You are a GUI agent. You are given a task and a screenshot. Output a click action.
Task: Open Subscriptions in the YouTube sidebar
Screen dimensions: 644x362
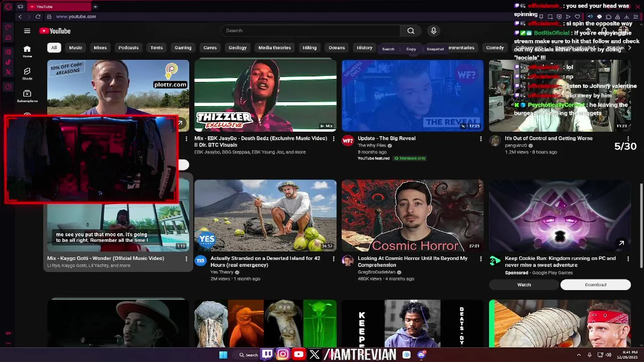[x=27, y=96]
